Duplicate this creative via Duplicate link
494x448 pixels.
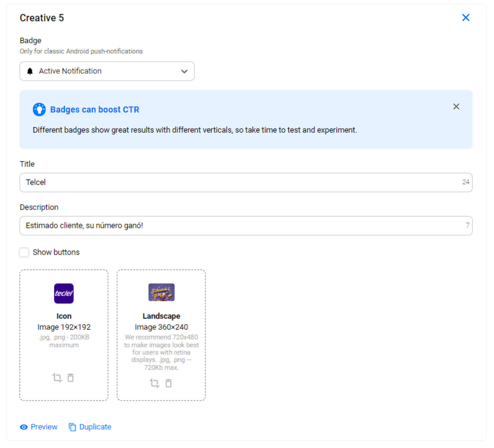[90, 427]
